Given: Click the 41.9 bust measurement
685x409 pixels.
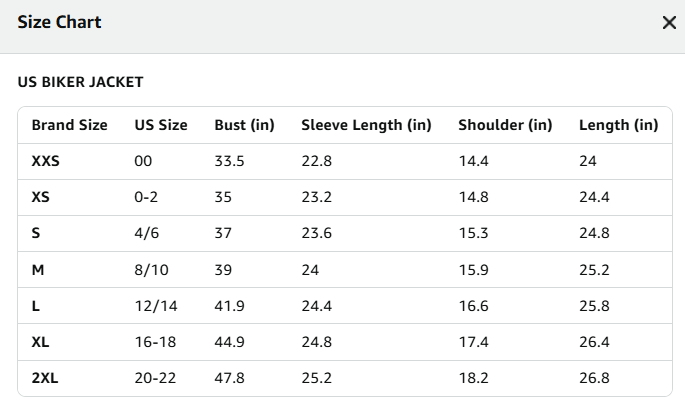Looking at the screenshot, I should coord(229,306).
